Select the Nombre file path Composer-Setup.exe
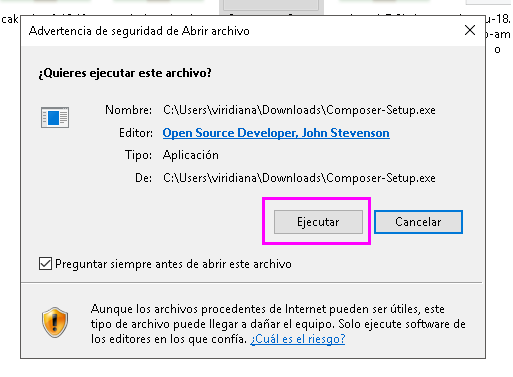 (299, 110)
